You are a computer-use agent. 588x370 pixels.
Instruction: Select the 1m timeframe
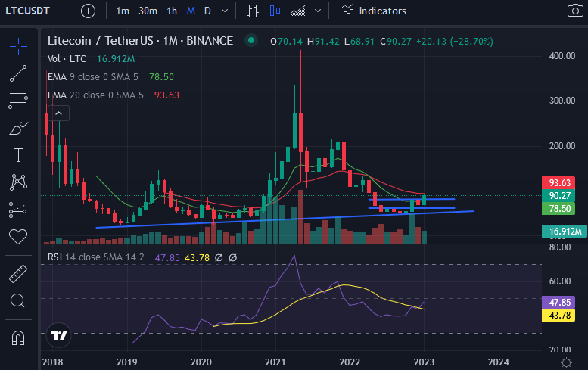[x=123, y=11]
